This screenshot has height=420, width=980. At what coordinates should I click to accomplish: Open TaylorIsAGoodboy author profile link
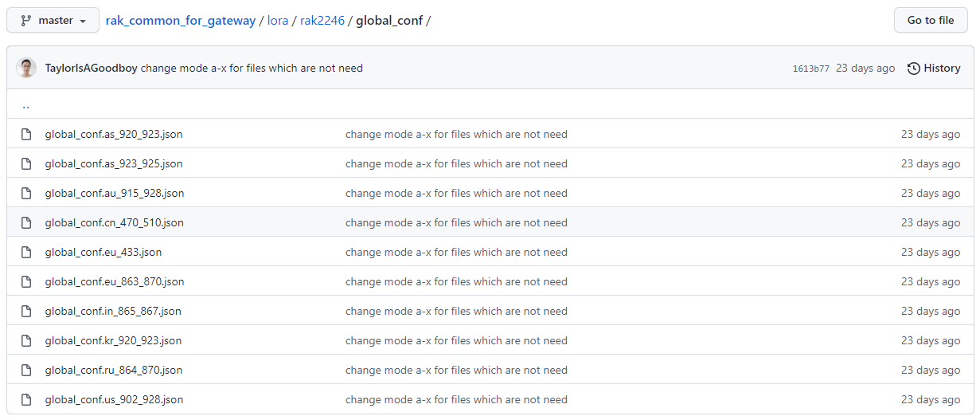91,69
